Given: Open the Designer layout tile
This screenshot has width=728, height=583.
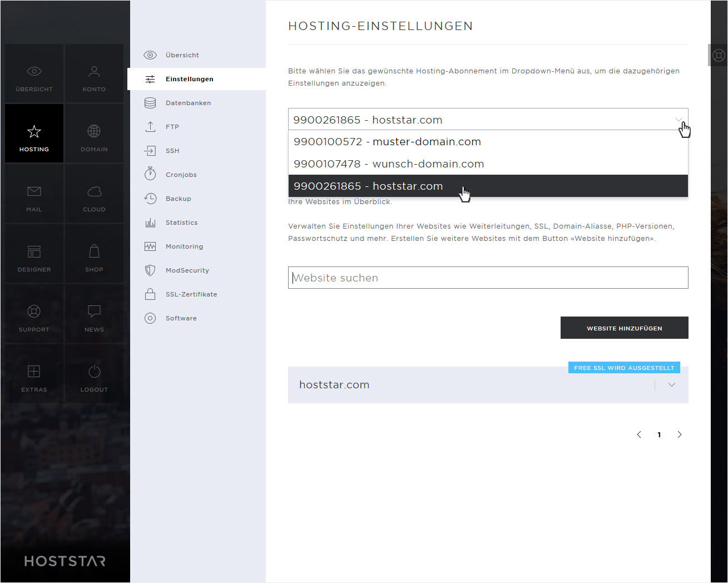Looking at the screenshot, I should (34, 254).
